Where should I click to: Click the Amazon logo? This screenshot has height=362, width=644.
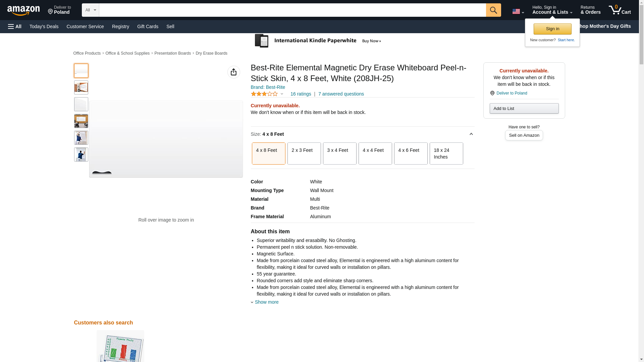[23, 10]
